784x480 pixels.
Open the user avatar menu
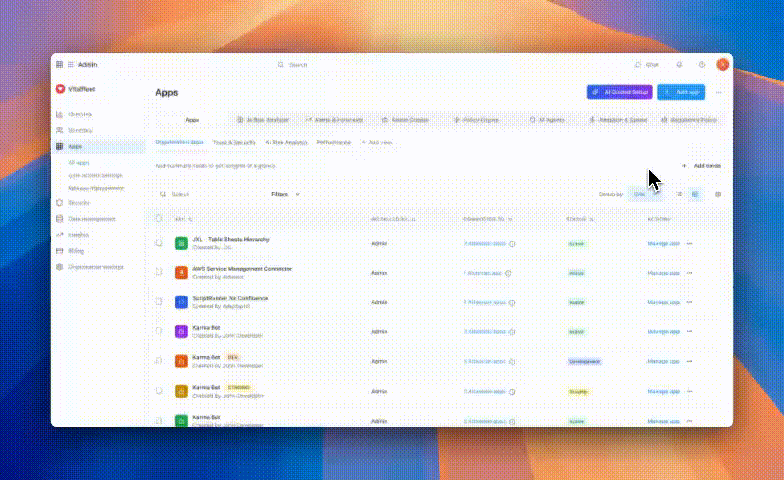tap(722, 64)
